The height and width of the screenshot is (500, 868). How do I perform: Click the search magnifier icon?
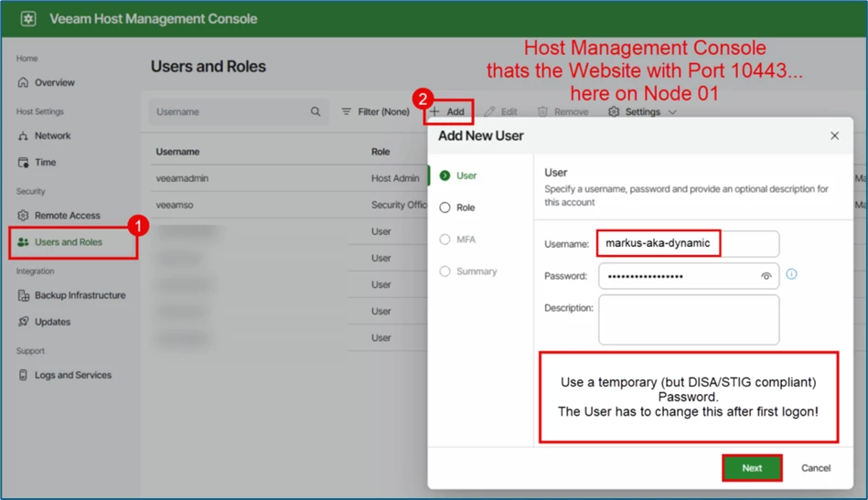316,112
